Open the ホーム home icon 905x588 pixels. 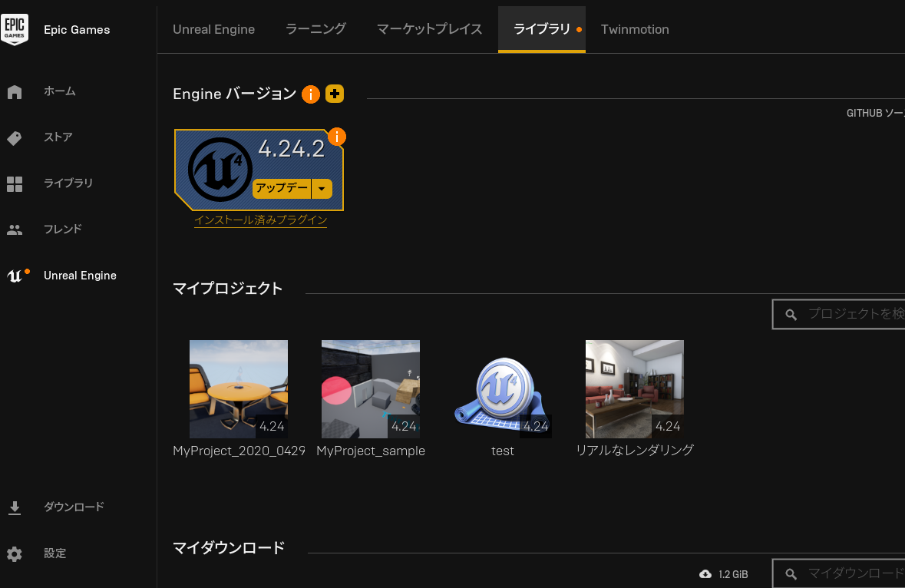15,92
